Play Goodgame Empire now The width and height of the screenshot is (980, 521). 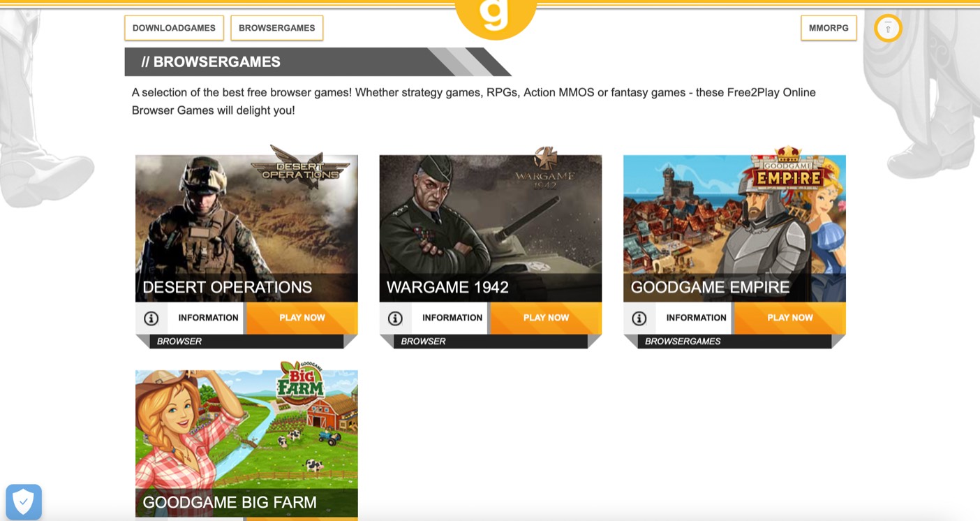pos(789,318)
